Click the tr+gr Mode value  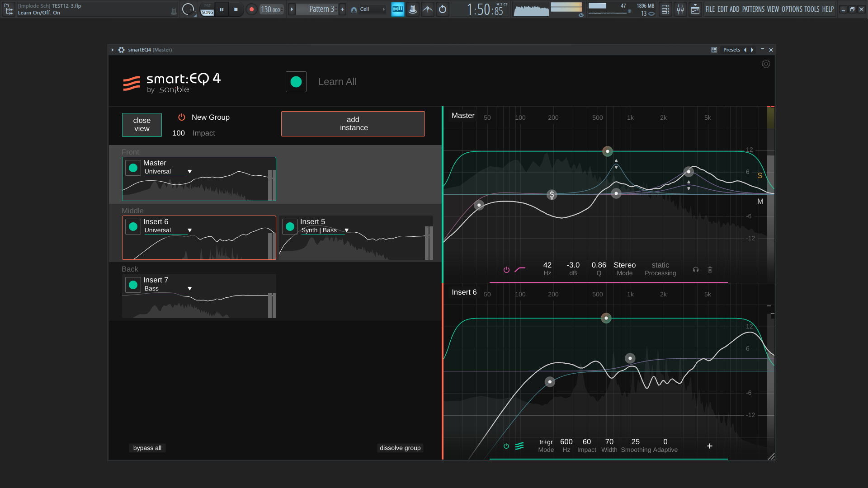(x=546, y=442)
